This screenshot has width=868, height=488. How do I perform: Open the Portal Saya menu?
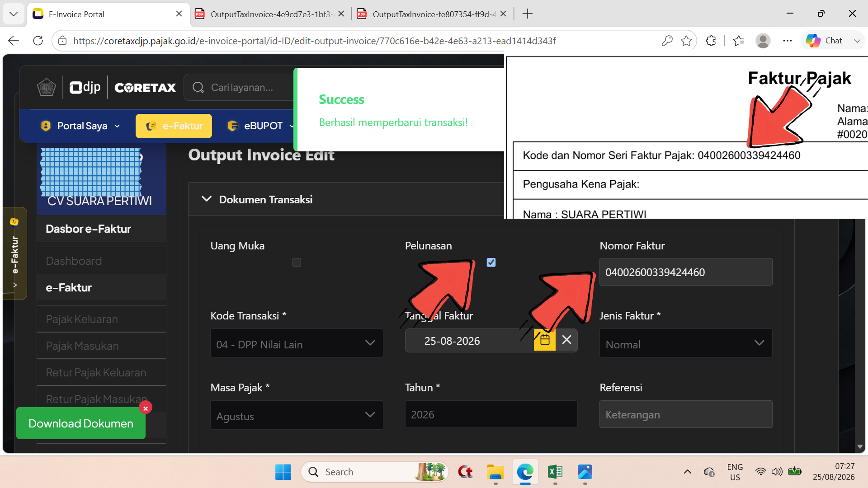pos(81,126)
